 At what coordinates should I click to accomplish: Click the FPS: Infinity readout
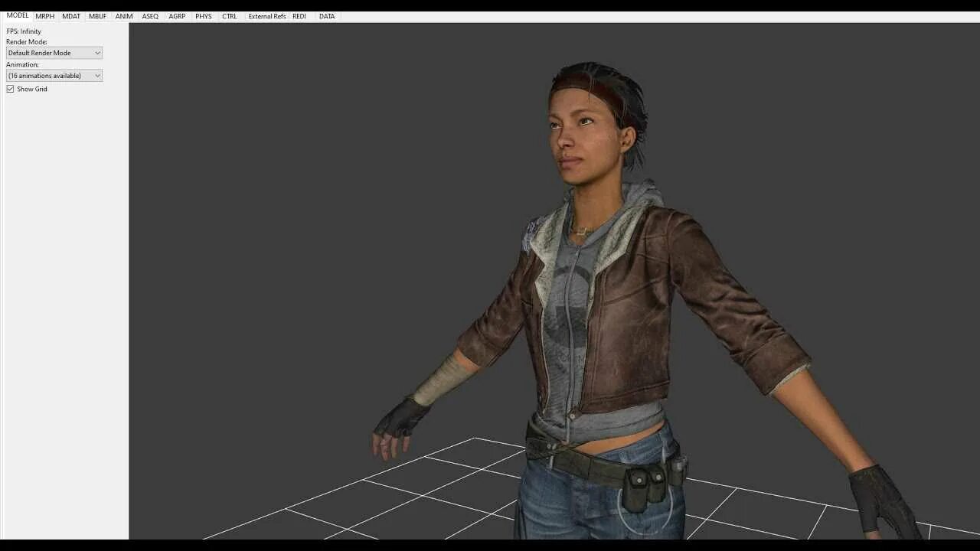pyautogui.click(x=24, y=31)
